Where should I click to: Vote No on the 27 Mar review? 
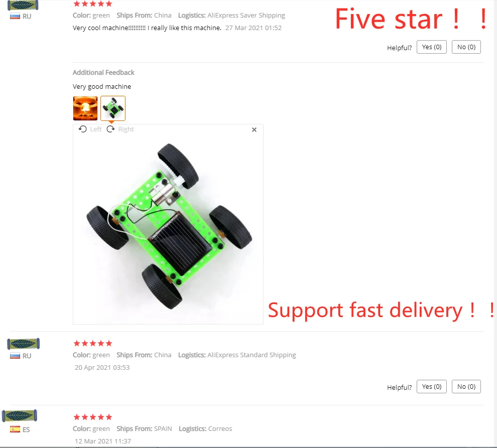pos(466,47)
